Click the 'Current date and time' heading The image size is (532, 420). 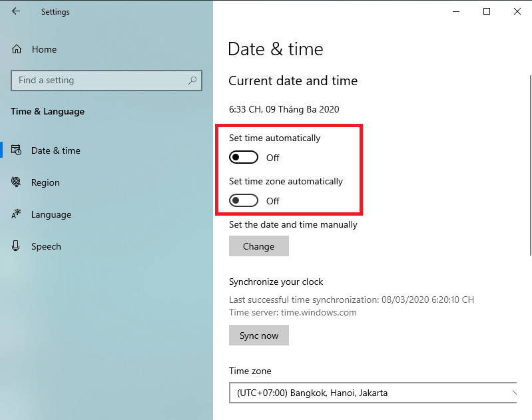(x=293, y=81)
